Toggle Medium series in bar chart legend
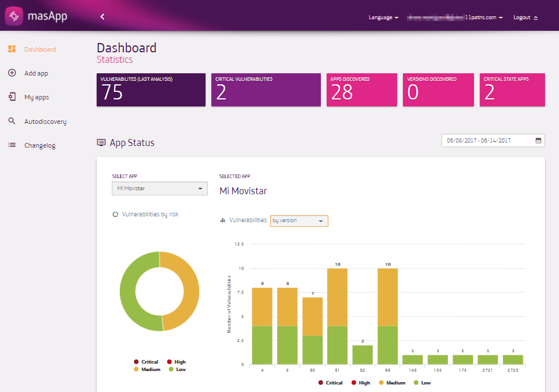The image size is (559, 392). (392, 383)
